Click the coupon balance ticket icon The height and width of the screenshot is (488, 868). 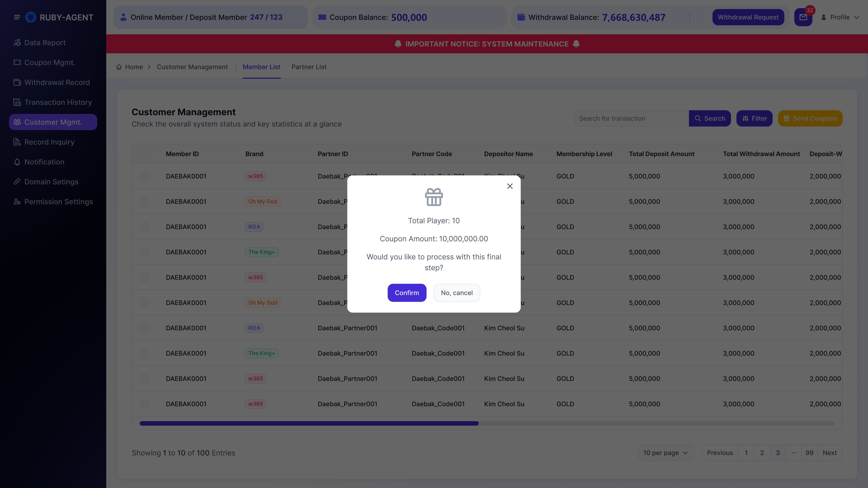coord(323,17)
